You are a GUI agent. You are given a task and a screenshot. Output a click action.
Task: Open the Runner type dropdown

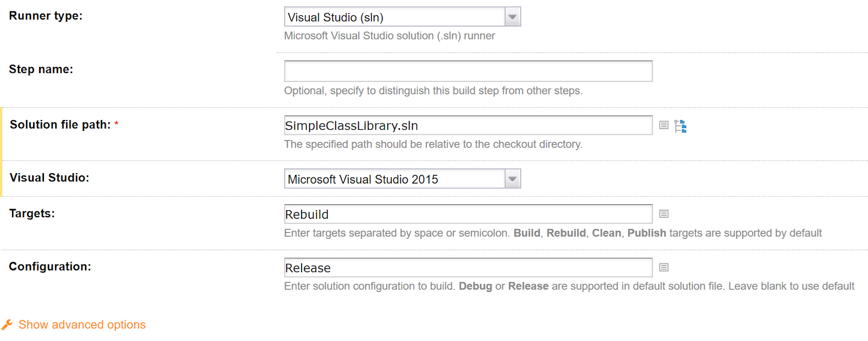402,17
